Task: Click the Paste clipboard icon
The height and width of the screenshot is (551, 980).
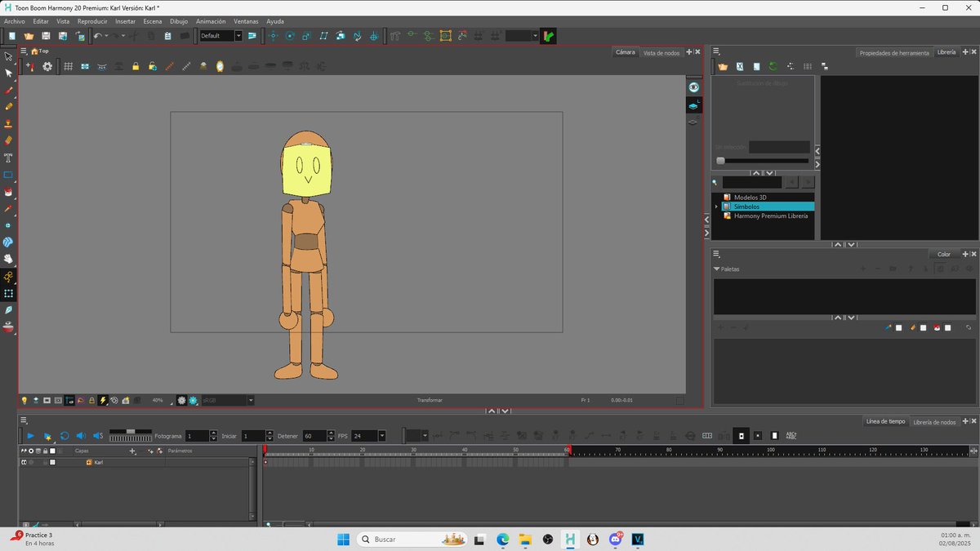Action: 167,36
